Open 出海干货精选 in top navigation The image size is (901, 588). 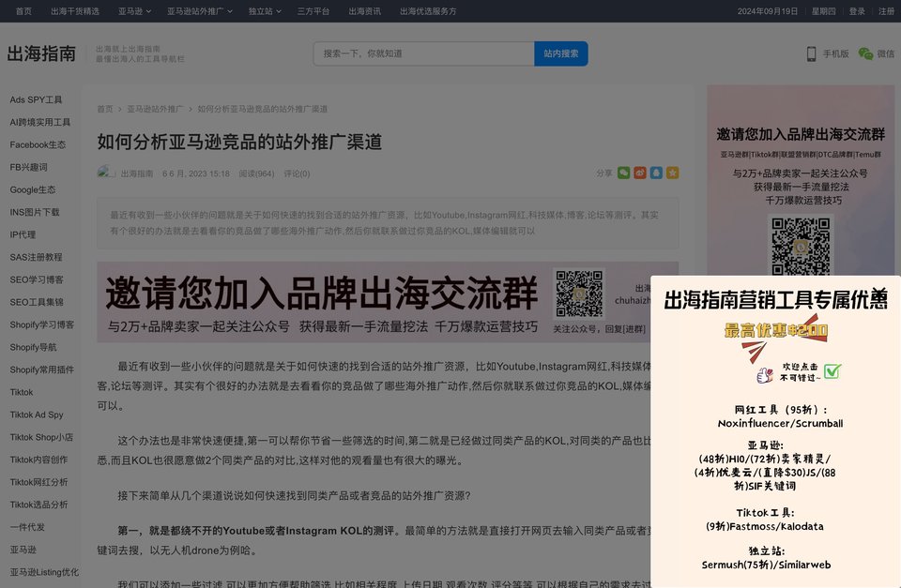75,11
